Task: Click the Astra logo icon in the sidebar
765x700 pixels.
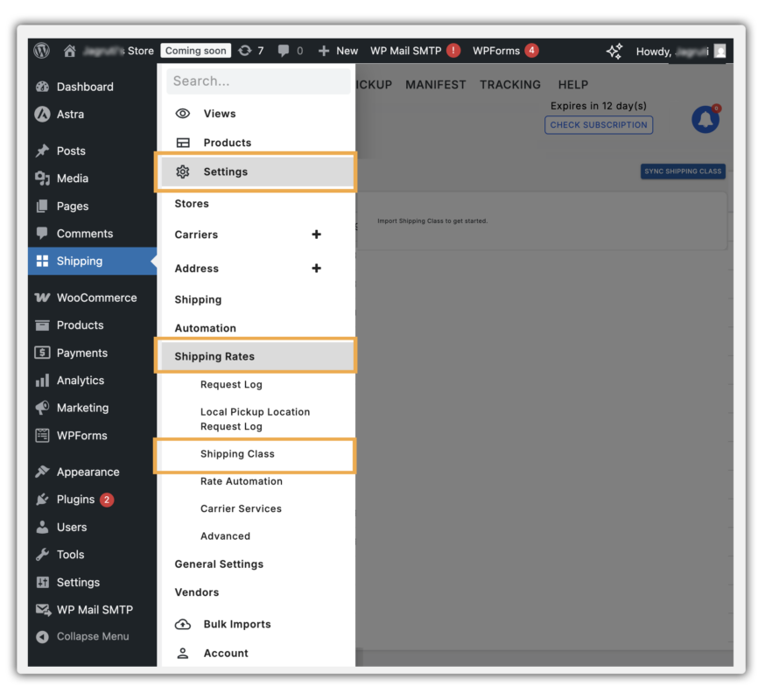Action: (42, 114)
